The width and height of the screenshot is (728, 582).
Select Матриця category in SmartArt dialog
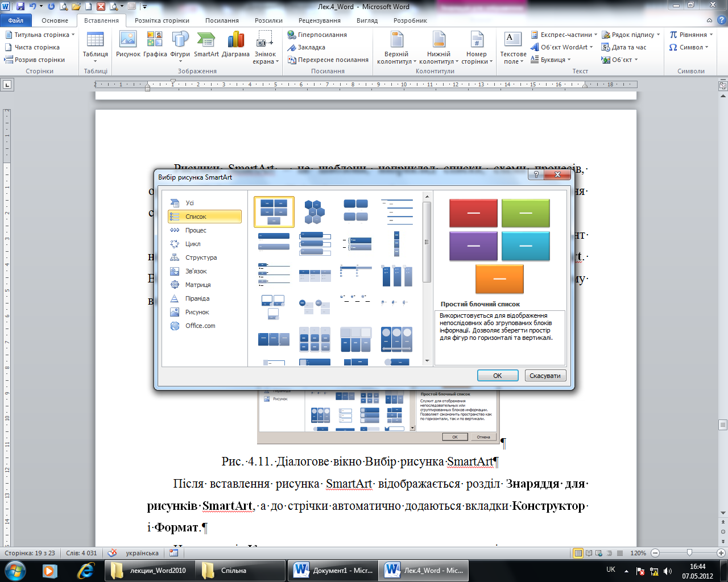tap(205, 285)
